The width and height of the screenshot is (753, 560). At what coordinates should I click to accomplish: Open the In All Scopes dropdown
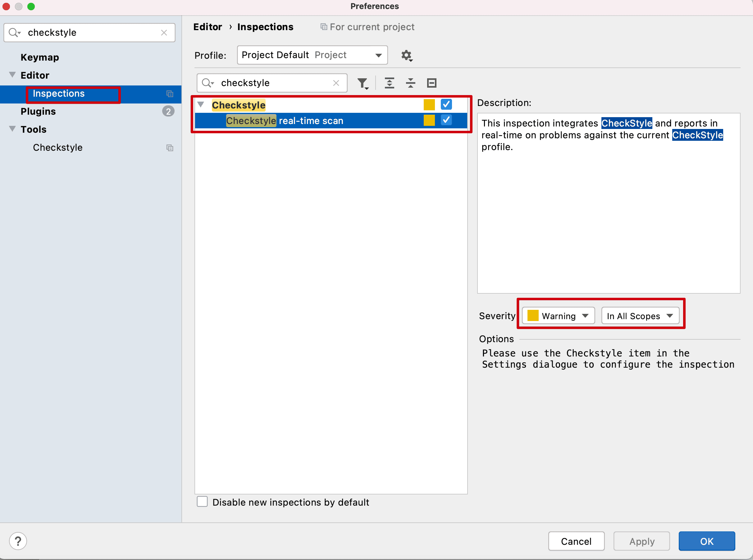(x=640, y=316)
